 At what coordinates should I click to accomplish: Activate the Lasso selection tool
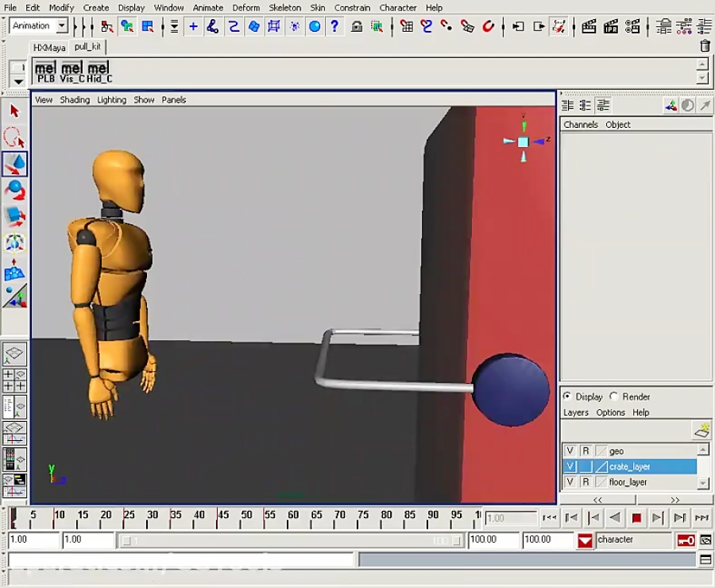(x=14, y=138)
